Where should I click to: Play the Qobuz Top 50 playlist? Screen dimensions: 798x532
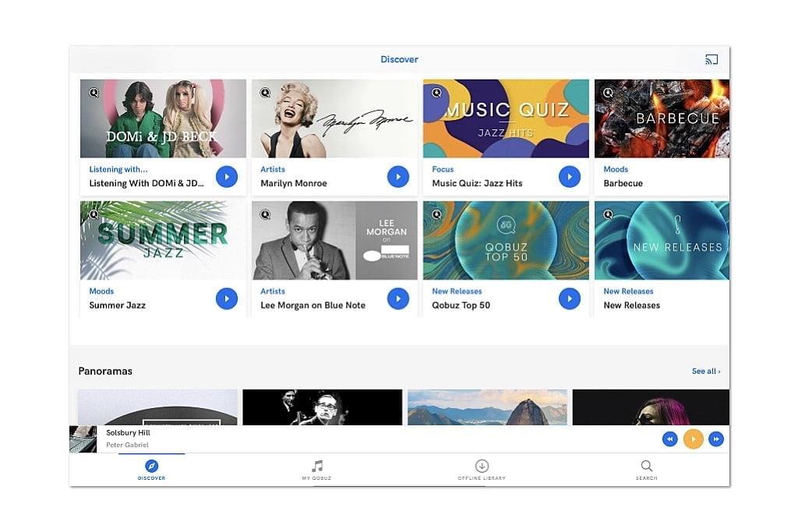click(x=570, y=298)
